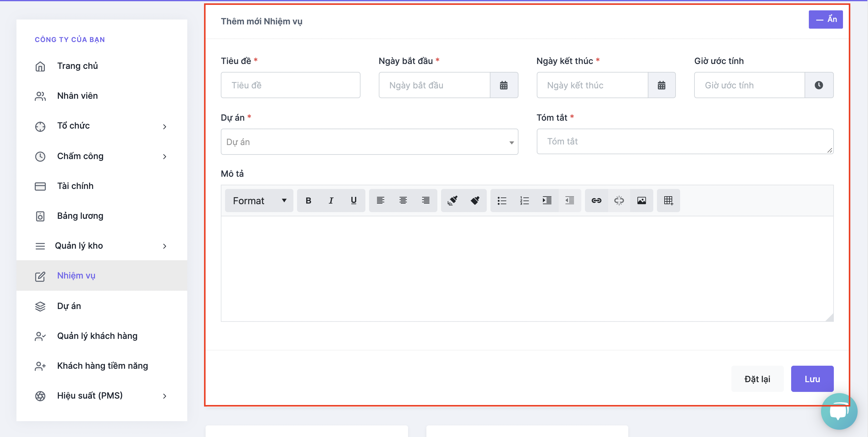
Task: Insert an image in description editor
Action: coord(642,201)
